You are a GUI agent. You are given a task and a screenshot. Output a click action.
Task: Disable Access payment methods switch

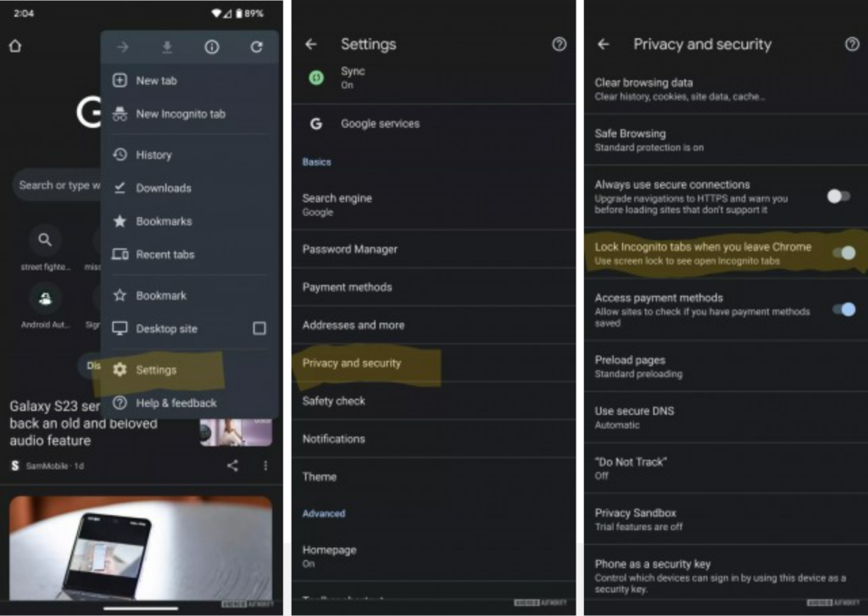click(x=843, y=309)
